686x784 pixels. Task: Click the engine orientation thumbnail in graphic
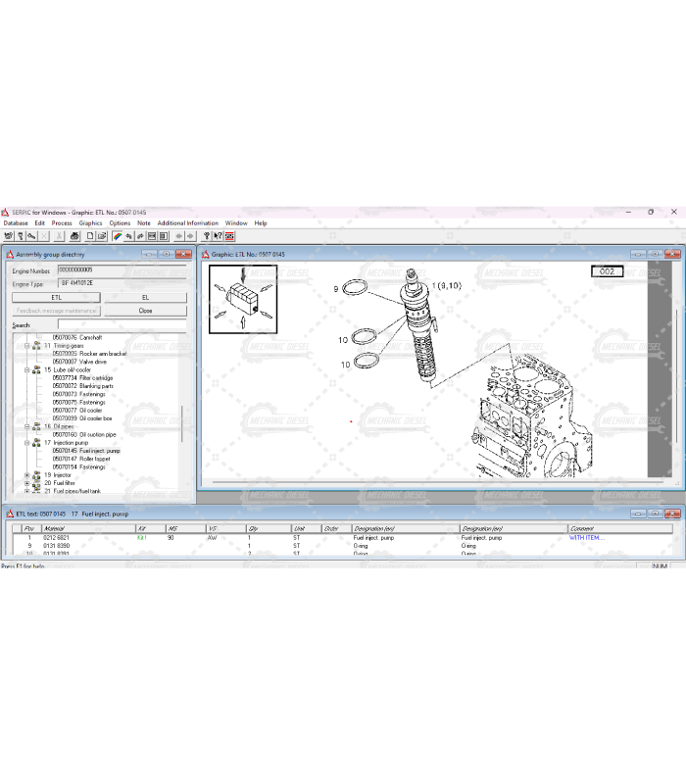243,299
